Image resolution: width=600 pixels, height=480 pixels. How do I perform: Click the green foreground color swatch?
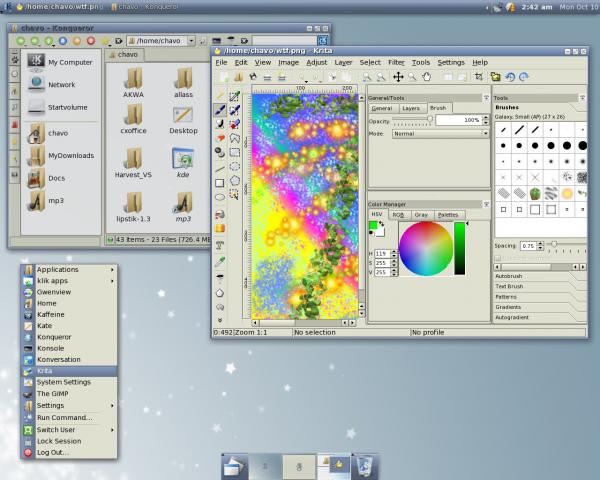coord(373,225)
